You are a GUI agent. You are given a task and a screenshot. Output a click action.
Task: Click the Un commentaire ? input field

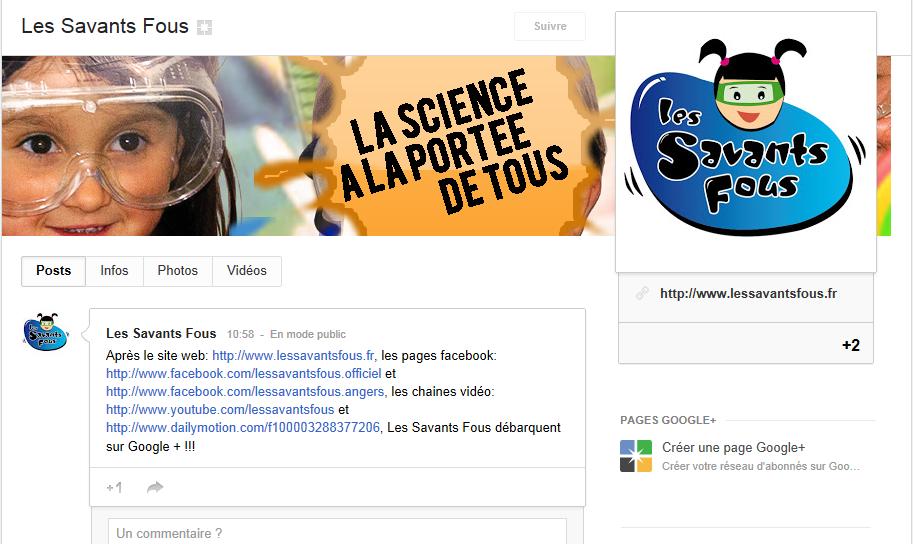point(337,532)
